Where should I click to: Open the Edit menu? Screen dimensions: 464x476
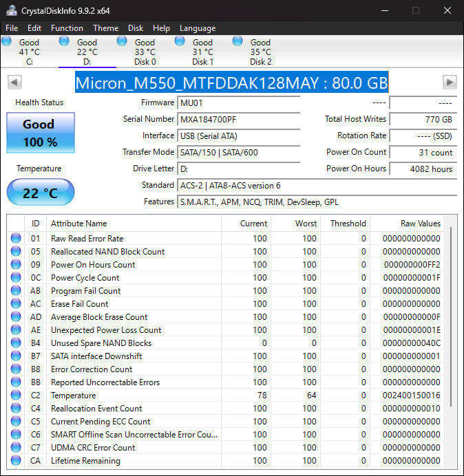[34, 28]
